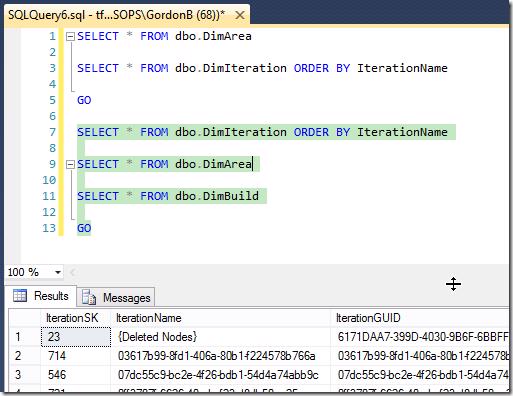Switch to the Messages tab
The height and width of the screenshot is (396, 513).
116,297
